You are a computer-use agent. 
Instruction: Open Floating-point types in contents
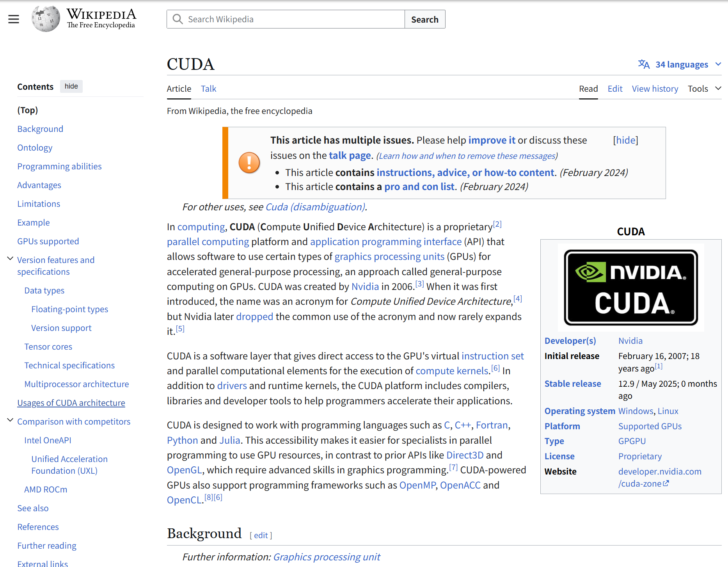tap(70, 309)
